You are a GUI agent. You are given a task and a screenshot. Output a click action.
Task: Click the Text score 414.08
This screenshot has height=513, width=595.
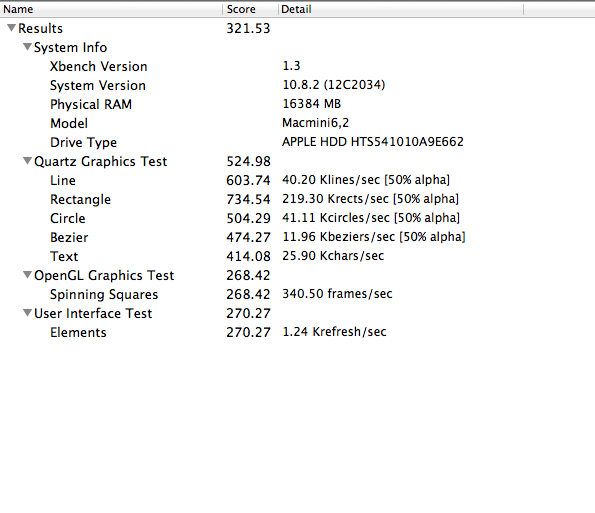click(x=248, y=256)
